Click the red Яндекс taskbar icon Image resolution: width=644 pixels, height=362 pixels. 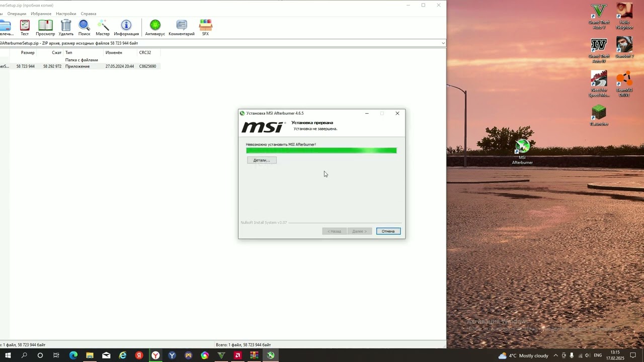(x=139, y=355)
